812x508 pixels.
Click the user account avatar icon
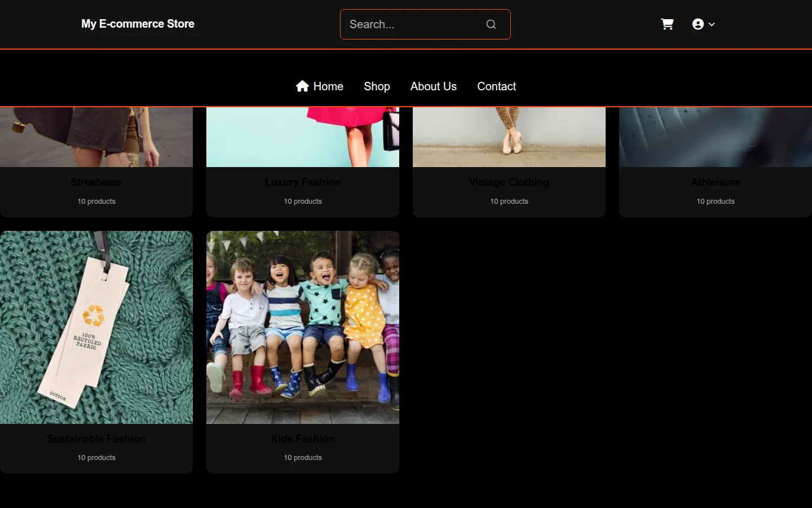pyautogui.click(x=698, y=24)
